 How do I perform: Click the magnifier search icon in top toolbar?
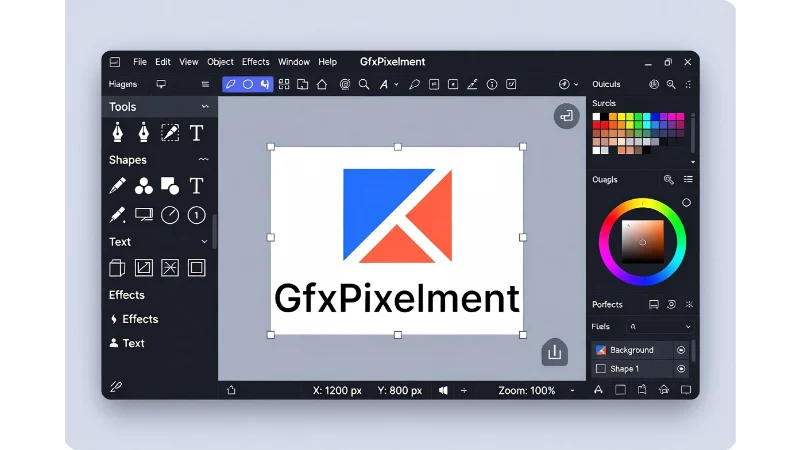point(364,84)
